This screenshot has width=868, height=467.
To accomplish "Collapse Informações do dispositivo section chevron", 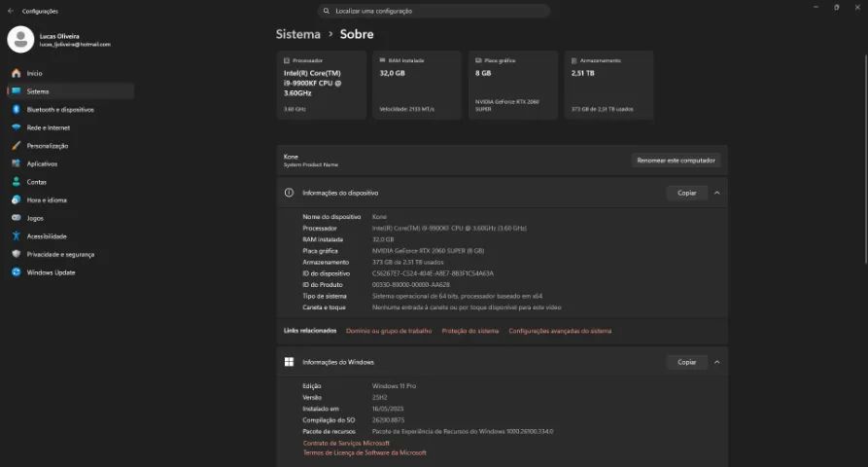I will [x=717, y=193].
